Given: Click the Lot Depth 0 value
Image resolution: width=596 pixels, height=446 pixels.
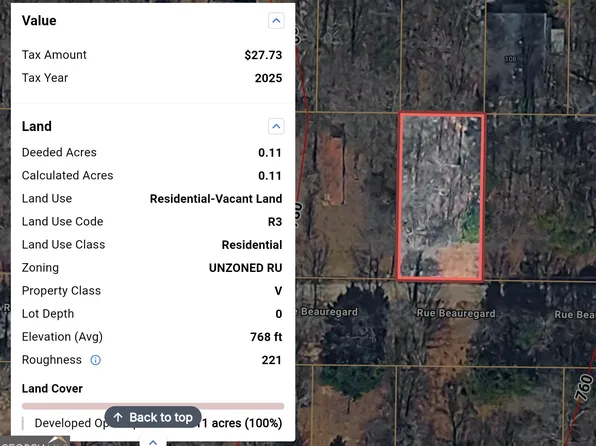Looking at the screenshot, I should point(279,314).
